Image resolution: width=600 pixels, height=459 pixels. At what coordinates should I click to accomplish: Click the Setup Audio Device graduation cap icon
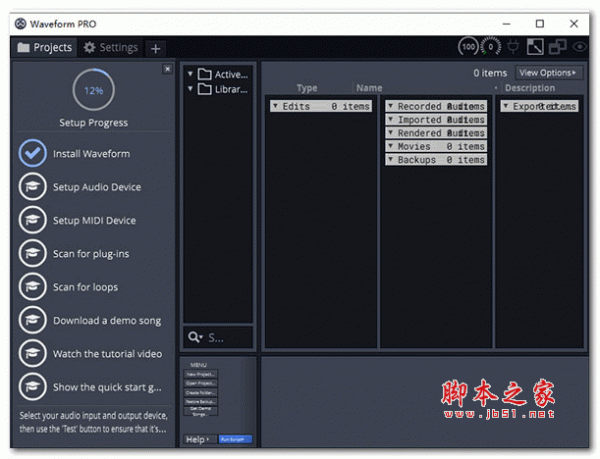pyautogui.click(x=33, y=187)
